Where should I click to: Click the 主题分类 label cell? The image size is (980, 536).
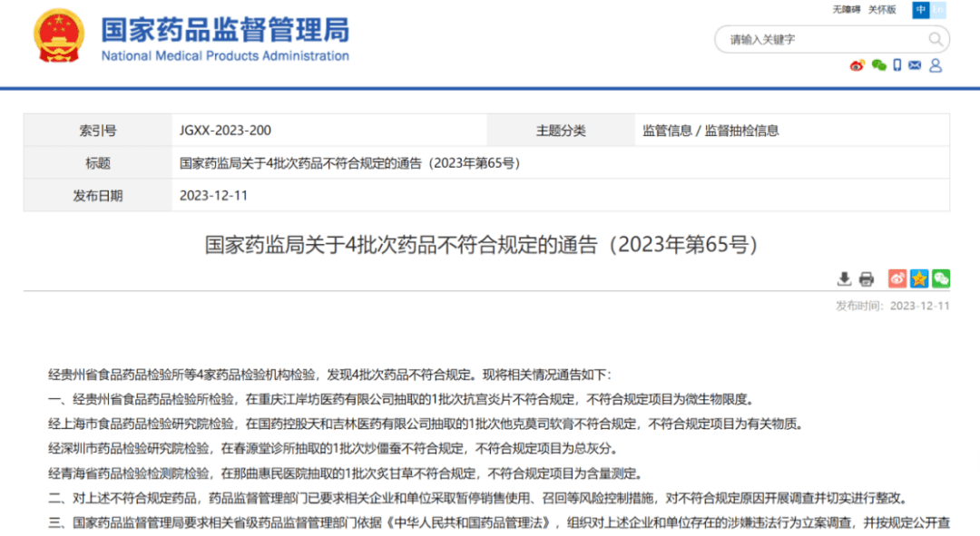click(x=561, y=131)
